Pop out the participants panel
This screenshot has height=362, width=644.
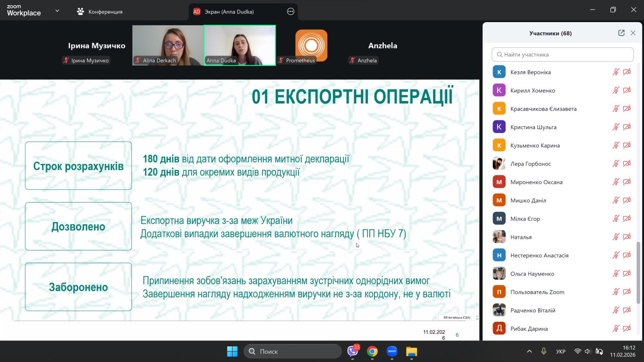pos(621,33)
